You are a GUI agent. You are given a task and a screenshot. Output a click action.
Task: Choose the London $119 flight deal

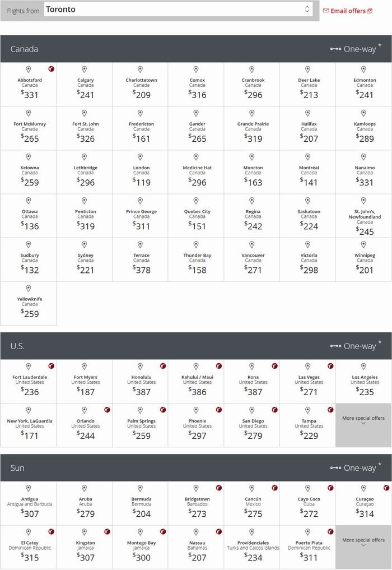click(x=141, y=175)
